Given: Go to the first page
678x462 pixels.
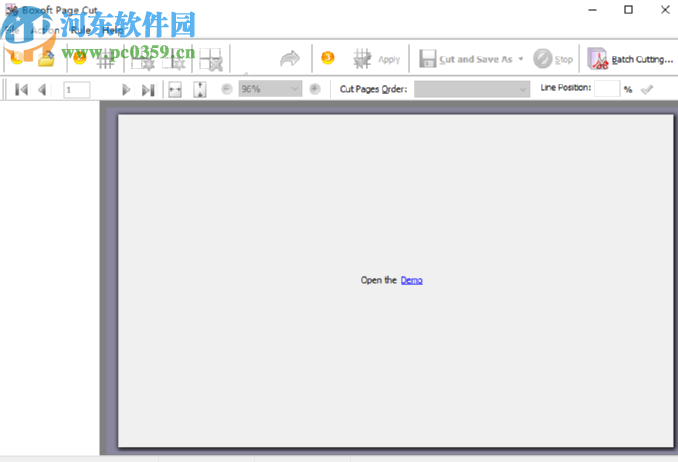Looking at the screenshot, I should click(x=21, y=90).
